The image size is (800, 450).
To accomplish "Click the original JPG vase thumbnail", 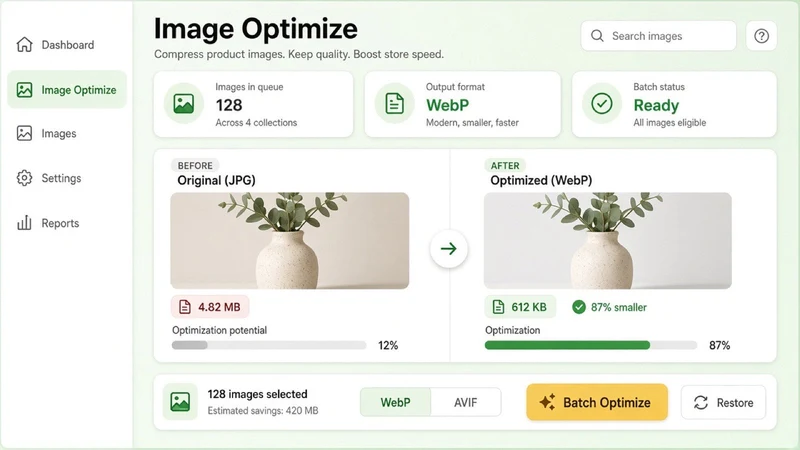I will pos(290,240).
